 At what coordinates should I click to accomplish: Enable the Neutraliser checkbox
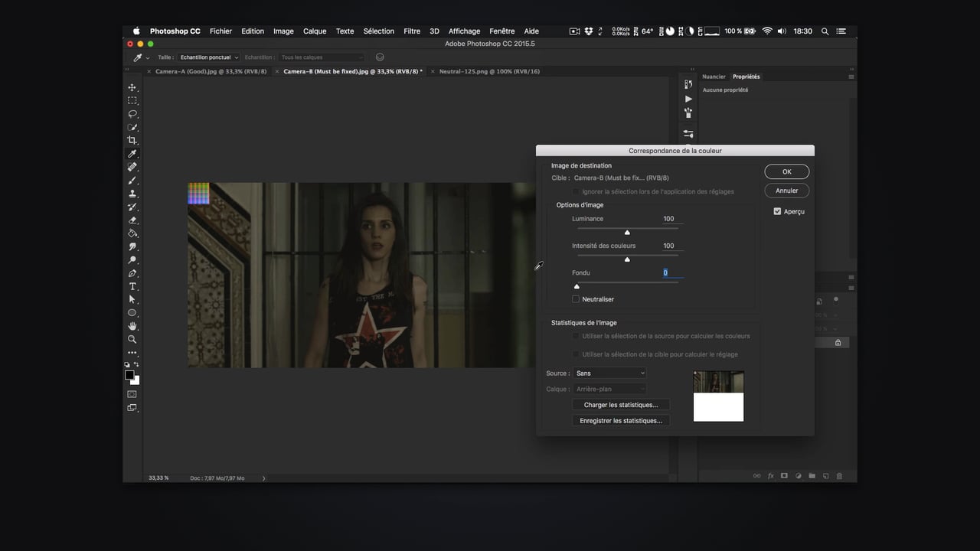tap(576, 299)
